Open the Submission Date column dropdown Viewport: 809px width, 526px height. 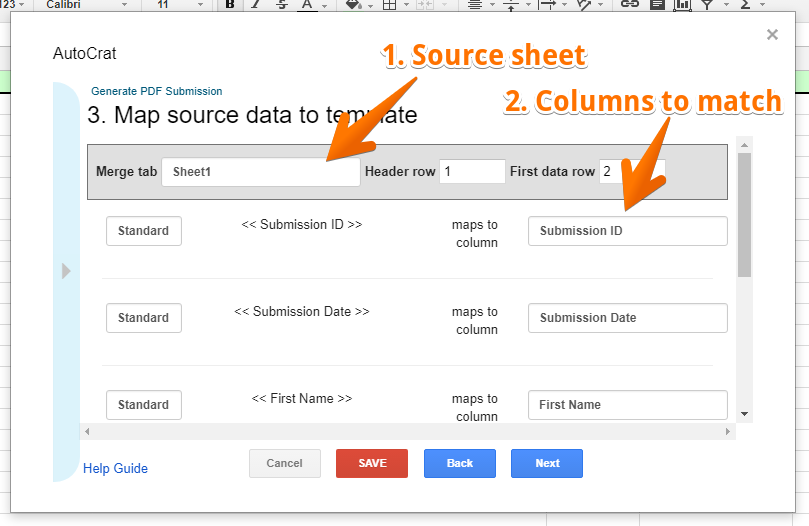tap(627, 318)
